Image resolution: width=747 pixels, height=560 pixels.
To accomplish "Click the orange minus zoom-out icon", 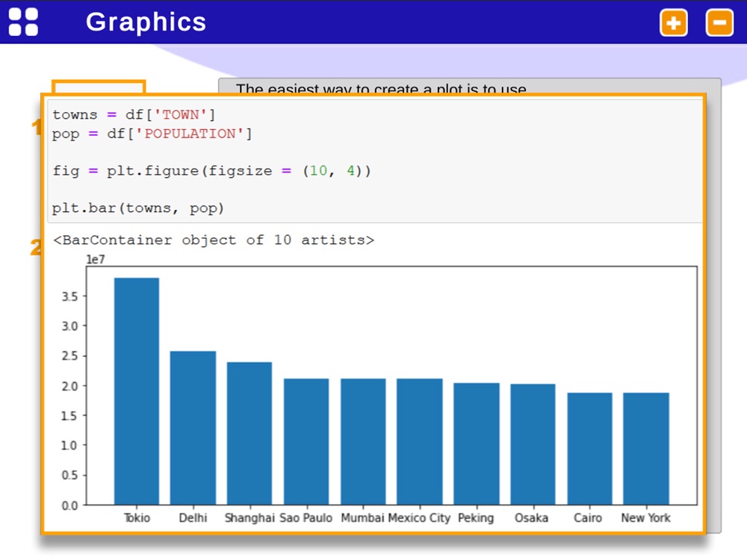I will click(719, 22).
